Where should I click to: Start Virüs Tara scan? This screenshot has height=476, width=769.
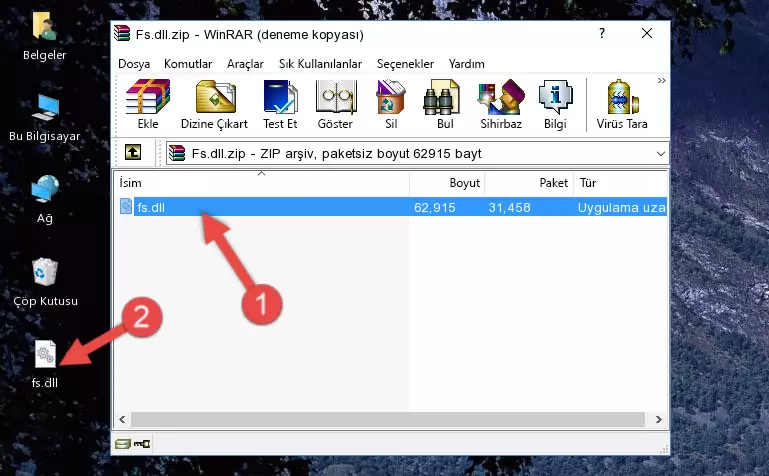(x=622, y=104)
